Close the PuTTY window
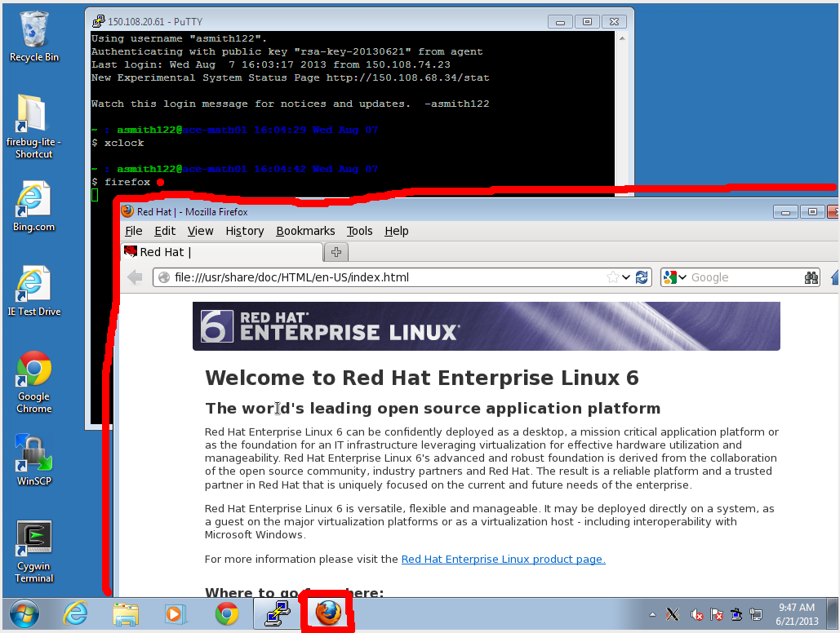The height and width of the screenshot is (633, 840). click(614, 22)
